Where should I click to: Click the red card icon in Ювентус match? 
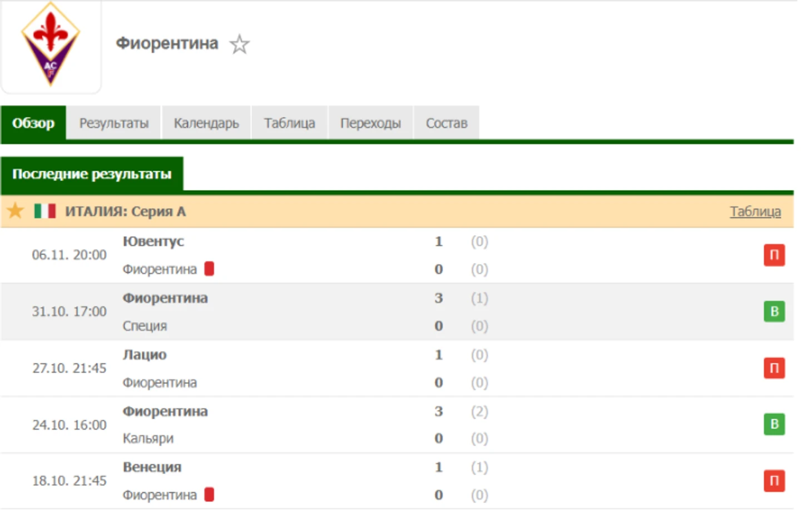pyautogui.click(x=209, y=269)
